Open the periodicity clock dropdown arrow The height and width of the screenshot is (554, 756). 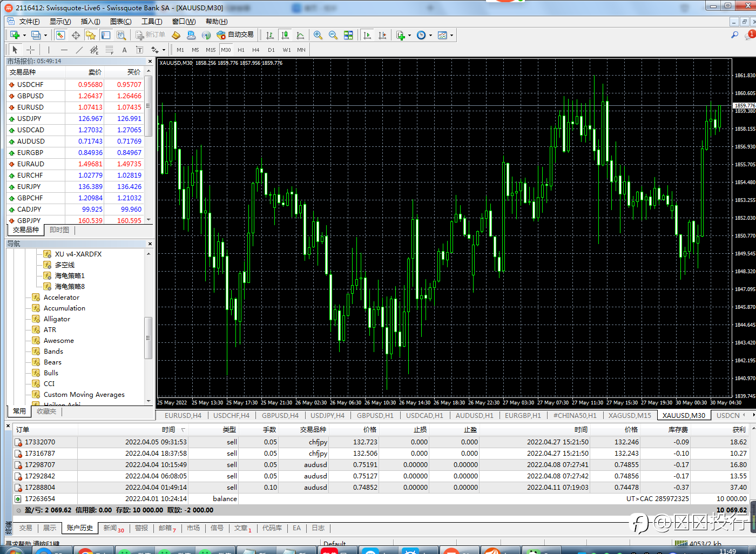(430, 36)
